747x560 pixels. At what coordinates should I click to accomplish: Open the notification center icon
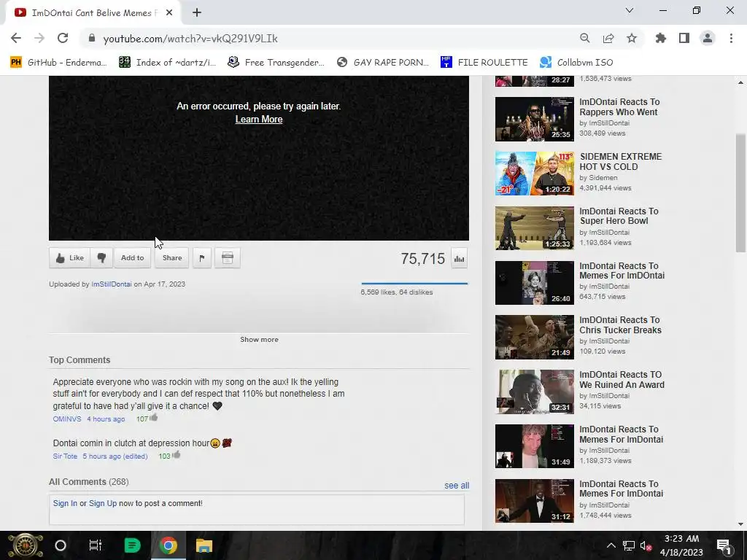click(x=724, y=545)
